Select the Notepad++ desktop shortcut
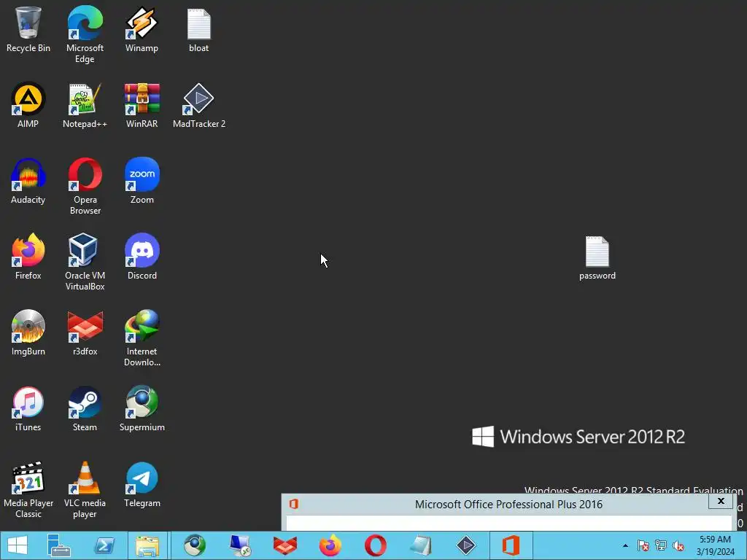Viewport: 747px width, 560px height. 85,105
